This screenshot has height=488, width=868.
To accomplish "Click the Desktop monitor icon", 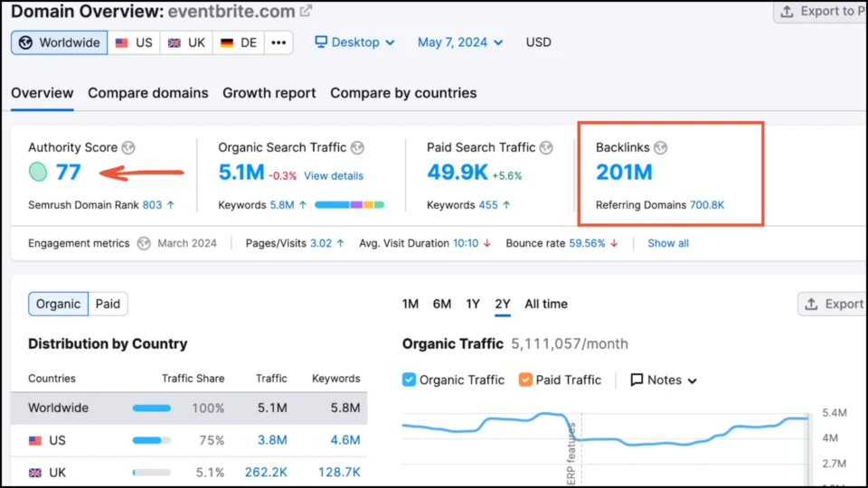I will point(321,42).
